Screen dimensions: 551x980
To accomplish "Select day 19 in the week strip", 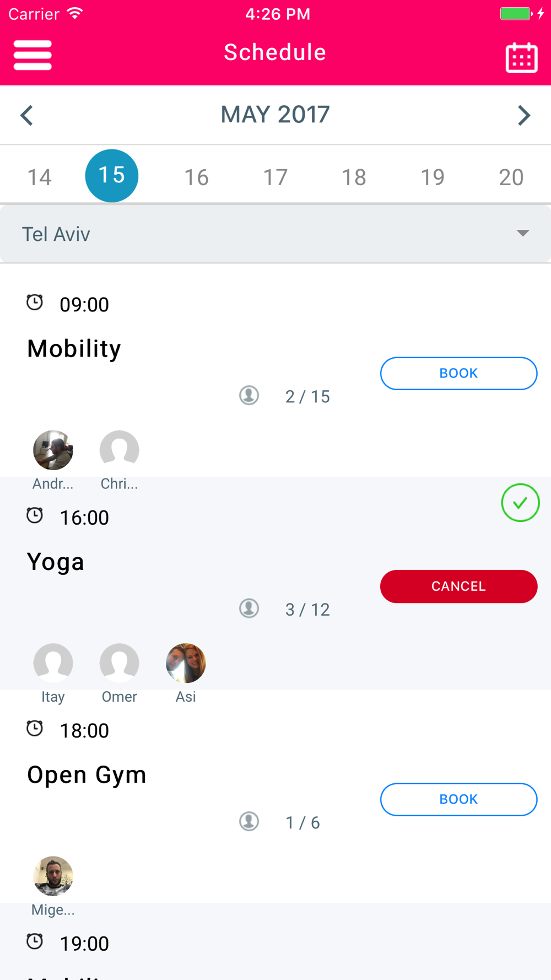I will tap(433, 177).
